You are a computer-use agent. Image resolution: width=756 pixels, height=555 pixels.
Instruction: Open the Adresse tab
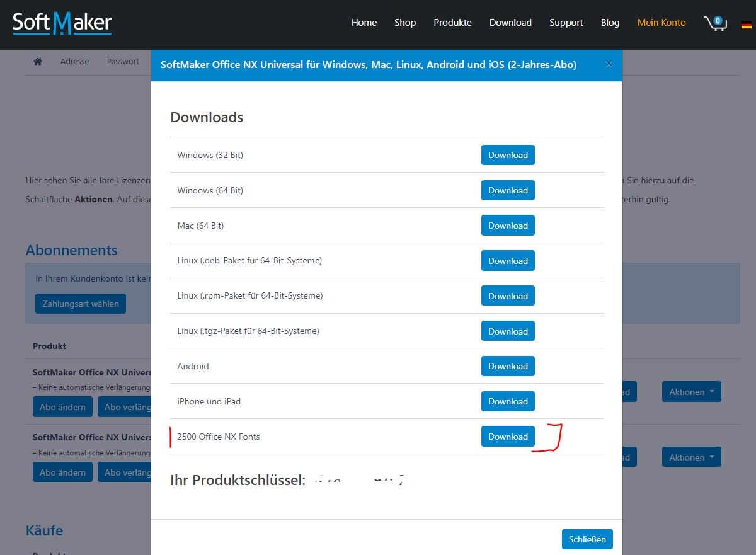coord(74,62)
